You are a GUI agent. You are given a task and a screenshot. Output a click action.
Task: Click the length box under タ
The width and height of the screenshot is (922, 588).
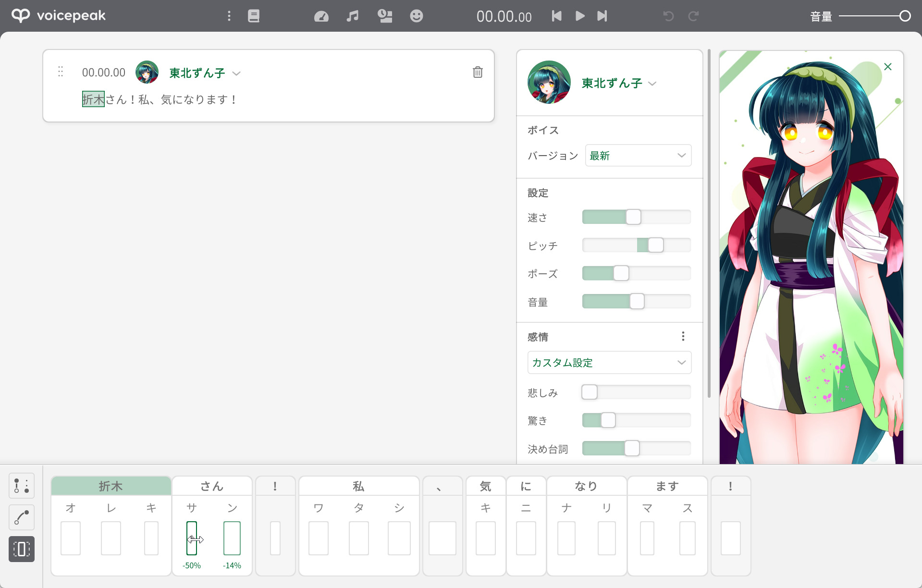point(359,538)
